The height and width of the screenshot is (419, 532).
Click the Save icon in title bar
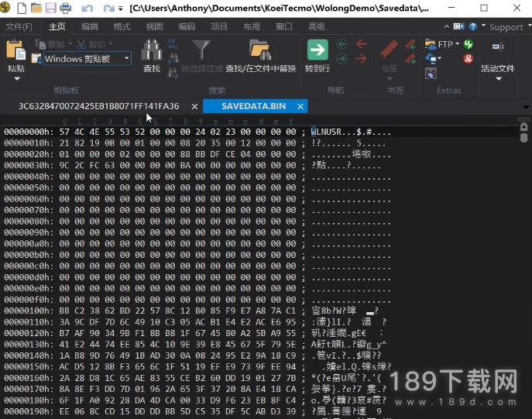tap(50, 9)
